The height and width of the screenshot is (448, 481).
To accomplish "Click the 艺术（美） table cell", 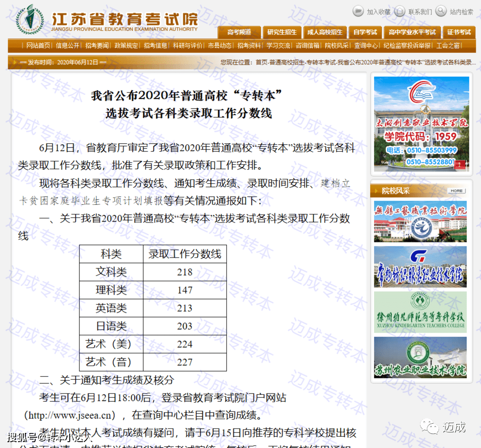I will click(x=111, y=344).
